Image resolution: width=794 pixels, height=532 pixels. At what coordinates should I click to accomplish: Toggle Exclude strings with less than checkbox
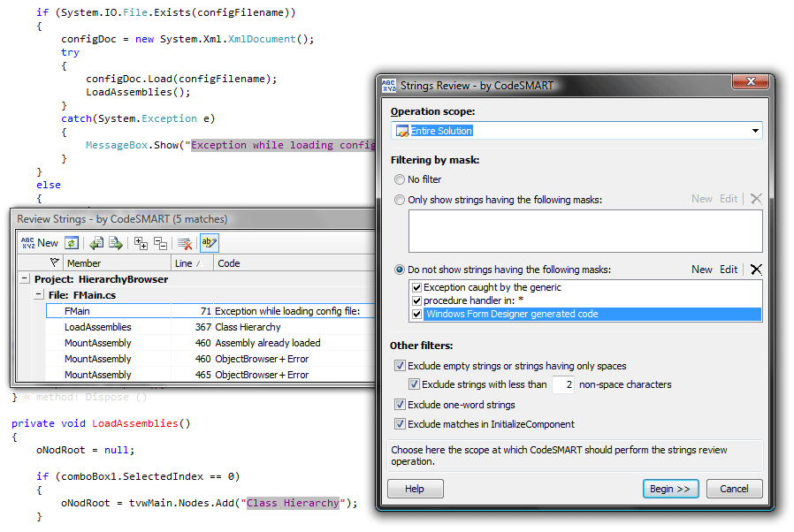tap(414, 384)
